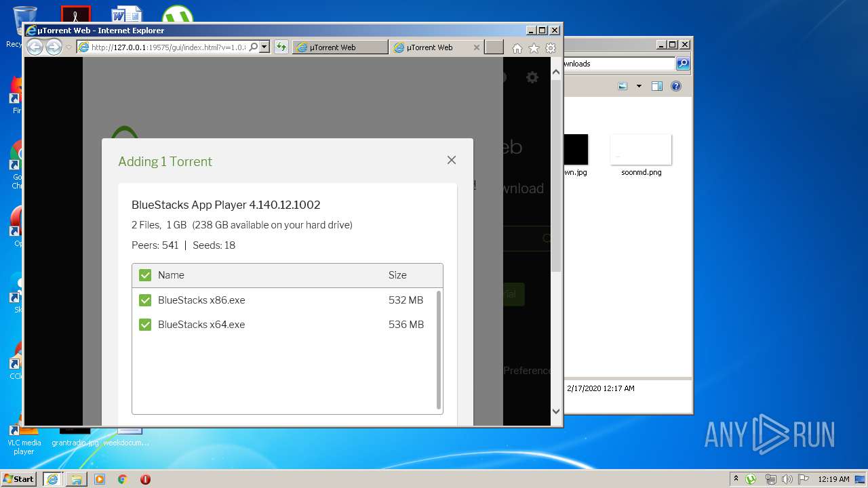Screen dimensions: 868x488
Task: Click the Internet Explorer address bar URL
Action: 167,47
